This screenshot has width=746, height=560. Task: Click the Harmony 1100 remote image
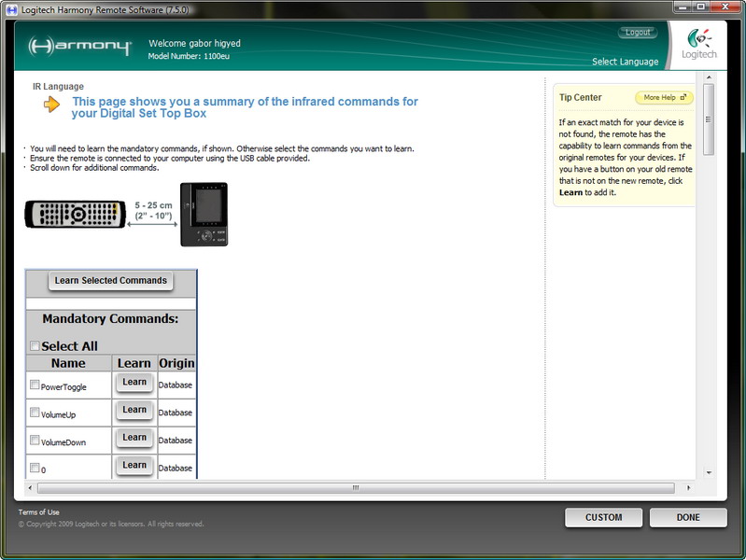coord(204,215)
